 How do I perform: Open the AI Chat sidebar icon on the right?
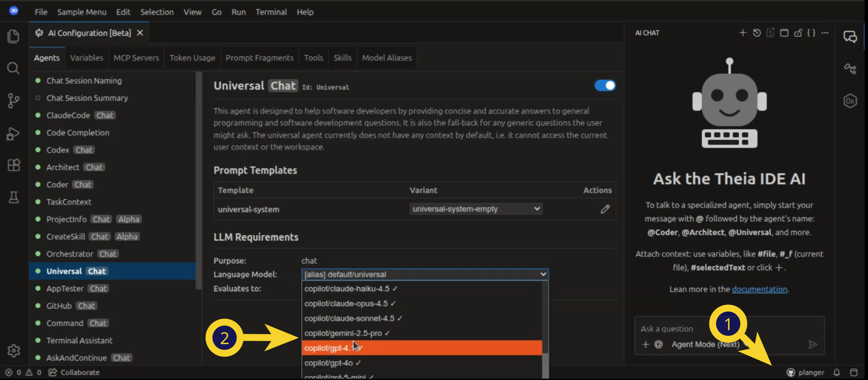[850, 36]
